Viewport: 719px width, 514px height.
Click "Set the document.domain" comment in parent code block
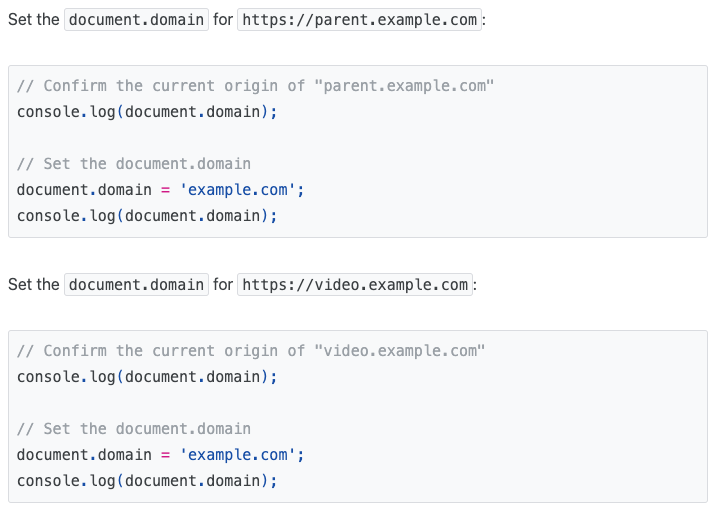(x=134, y=163)
